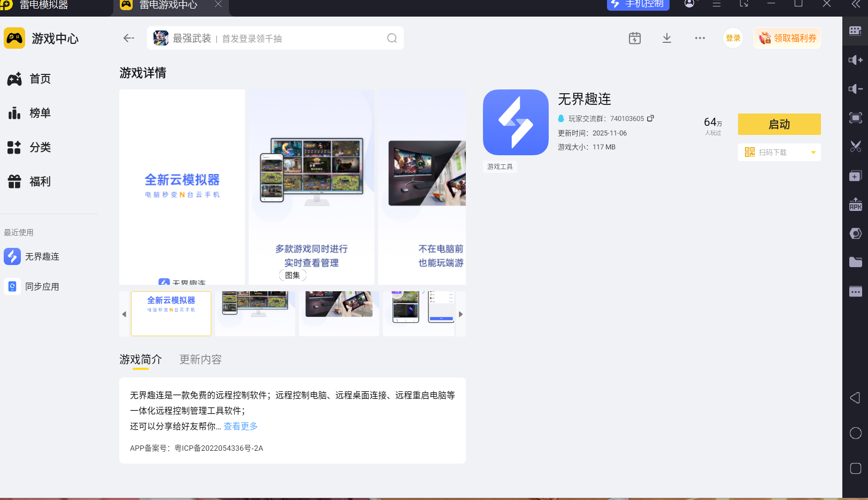Viewport: 868px width, 500px height.
Task: Switch to the 更新内容 tab
Action: [x=200, y=359]
